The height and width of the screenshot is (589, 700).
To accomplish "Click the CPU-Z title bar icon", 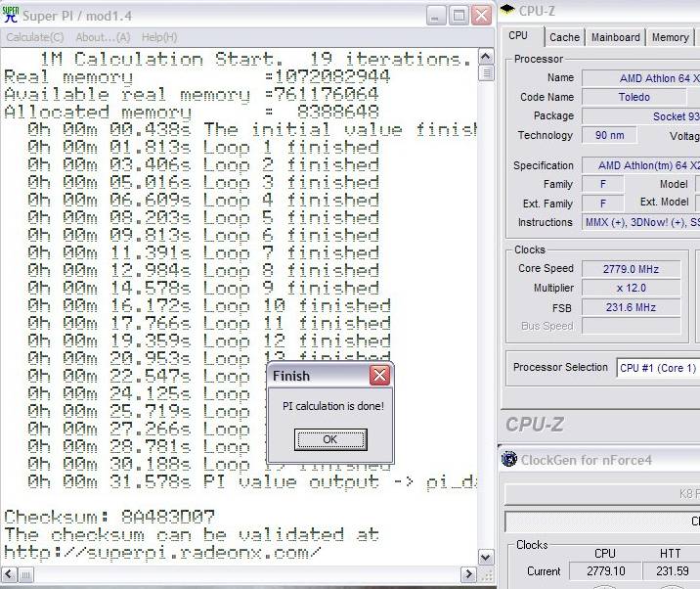I will (508, 11).
